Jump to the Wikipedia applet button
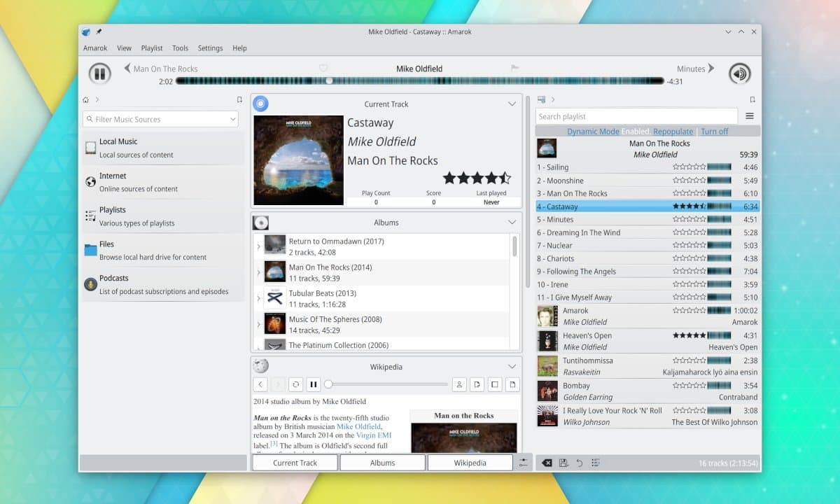Image resolution: width=840 pixels, height=504 pixels. click(470, 463)
